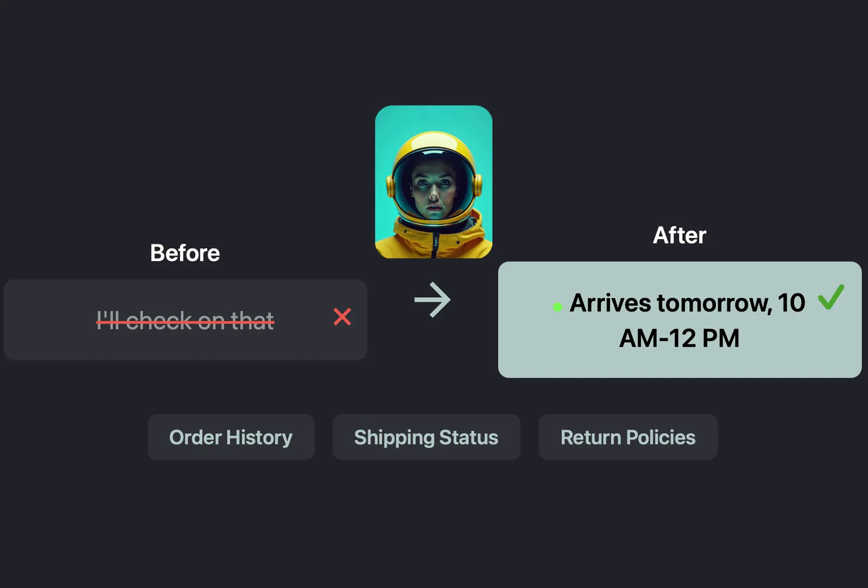
Task: Click the green status dot
Action: pyautogui.click(x=557, y=307)
